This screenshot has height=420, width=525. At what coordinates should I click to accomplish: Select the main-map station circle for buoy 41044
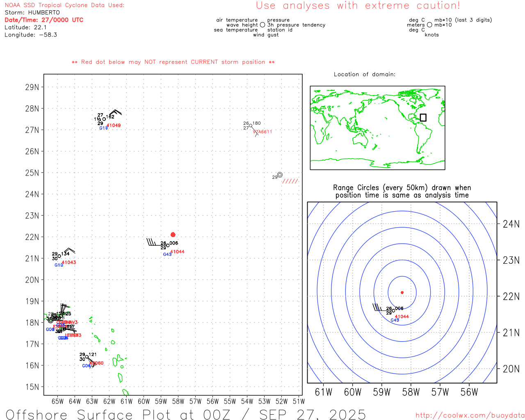[x=168, y=245]
